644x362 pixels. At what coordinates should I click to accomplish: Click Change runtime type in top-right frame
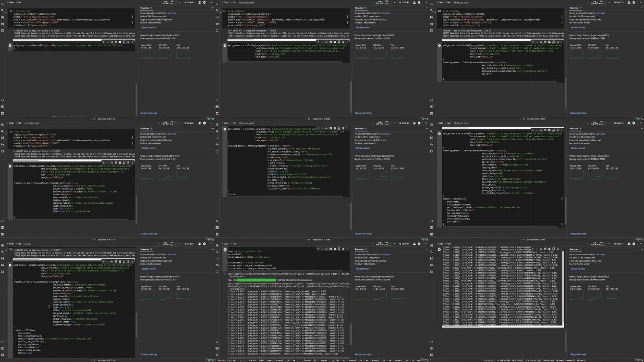click(578, 113)
